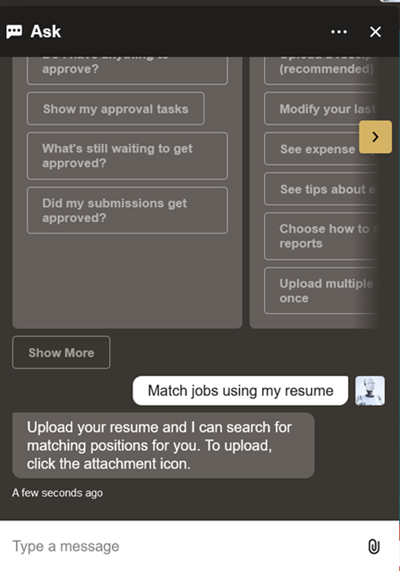The height and width of the screenshot is (571, 400).
Task: Close the Ask chat panel
Action: 375,32
